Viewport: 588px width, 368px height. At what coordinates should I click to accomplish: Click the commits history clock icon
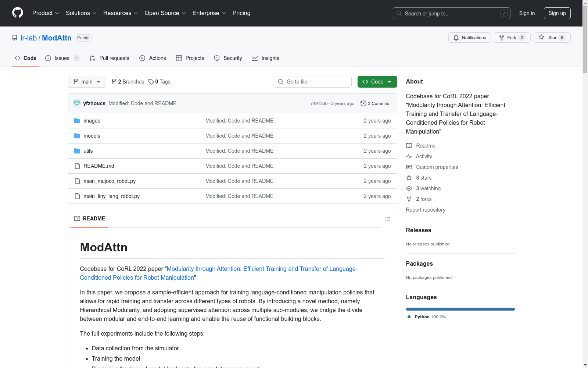(x=363, y=103)
